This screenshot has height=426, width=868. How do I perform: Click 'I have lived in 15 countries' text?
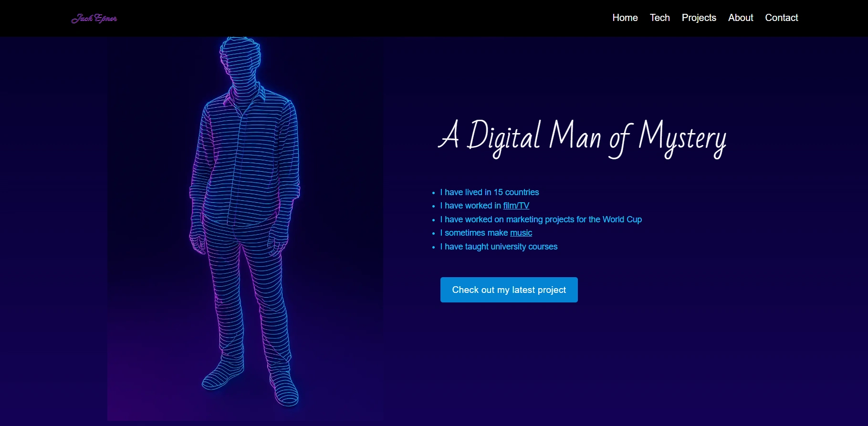[x=490, y=192]
